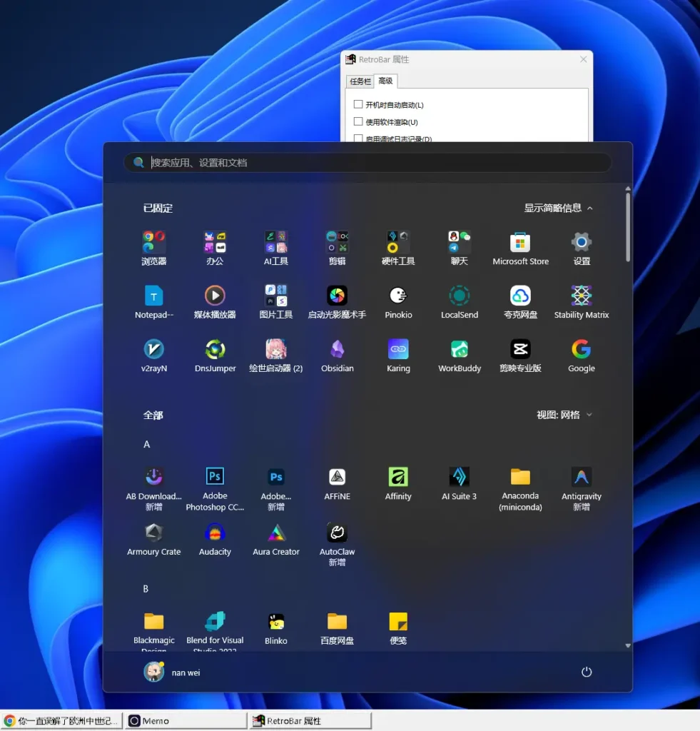The width and height of the screenshot is (700, 731).
Task: Open LocalSend
Action: point(459,296)
